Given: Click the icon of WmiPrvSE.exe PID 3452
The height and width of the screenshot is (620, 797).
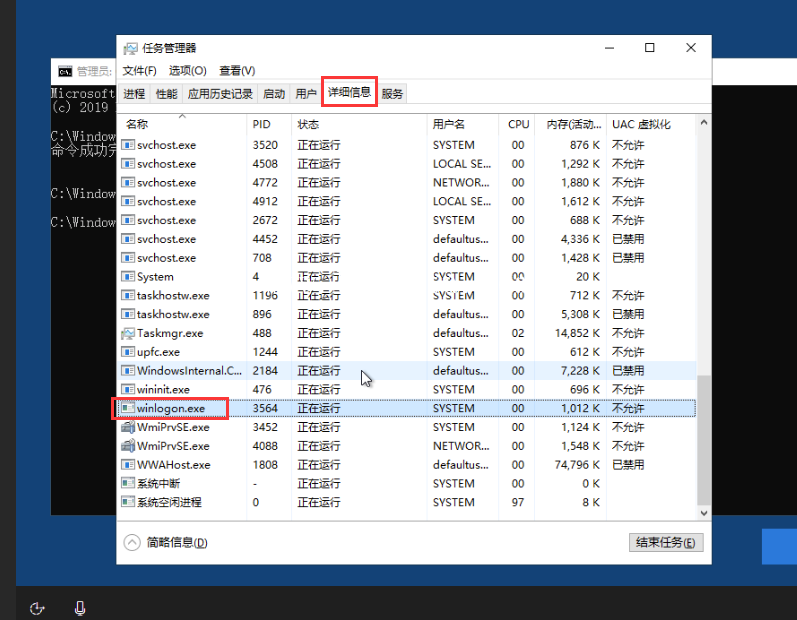Looking at the screenshot, I should 128,427.
